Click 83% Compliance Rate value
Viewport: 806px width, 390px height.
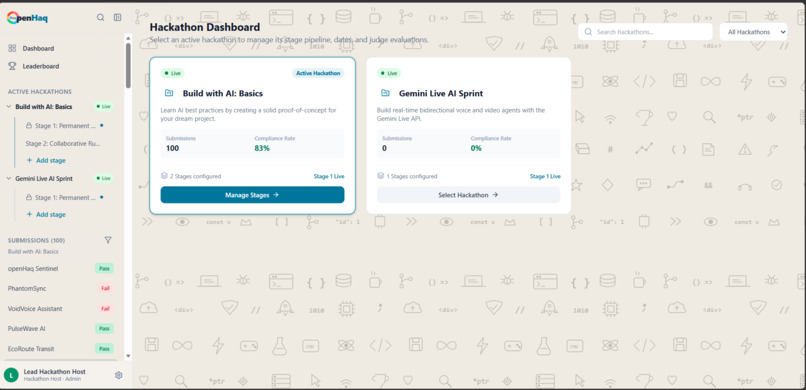[x=262, y=148]
